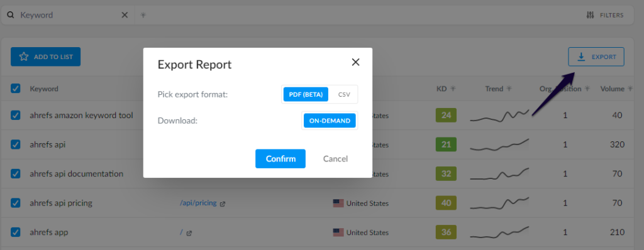Cancel the export dialog

335,158
